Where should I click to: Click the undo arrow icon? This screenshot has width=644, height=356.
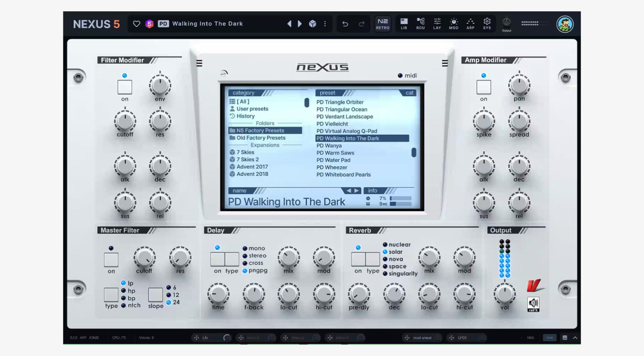pyautogui.click(x=345, y=24)
